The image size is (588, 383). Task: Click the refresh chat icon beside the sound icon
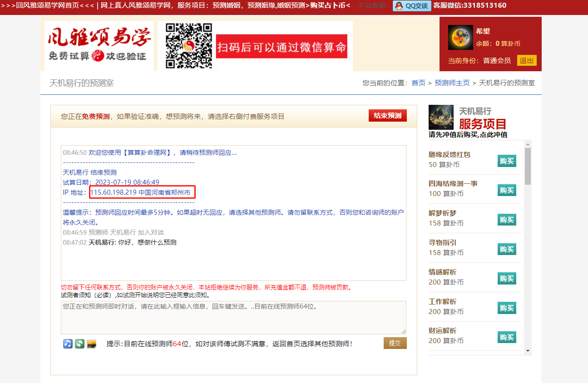[79, 344]
